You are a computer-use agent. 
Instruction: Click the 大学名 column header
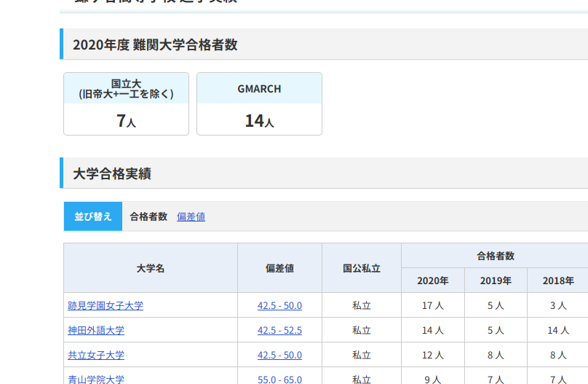[x=151, y=268]
